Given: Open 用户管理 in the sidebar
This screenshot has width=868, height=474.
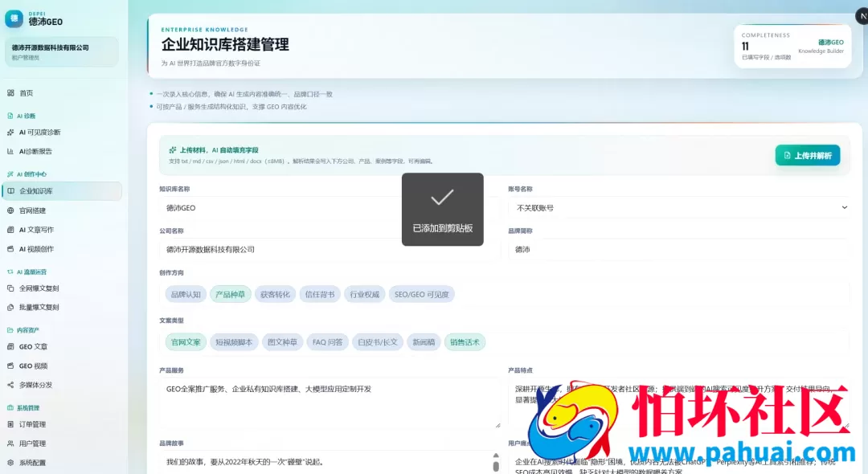Looking at the screenshot, I should [x=61, y=443].
